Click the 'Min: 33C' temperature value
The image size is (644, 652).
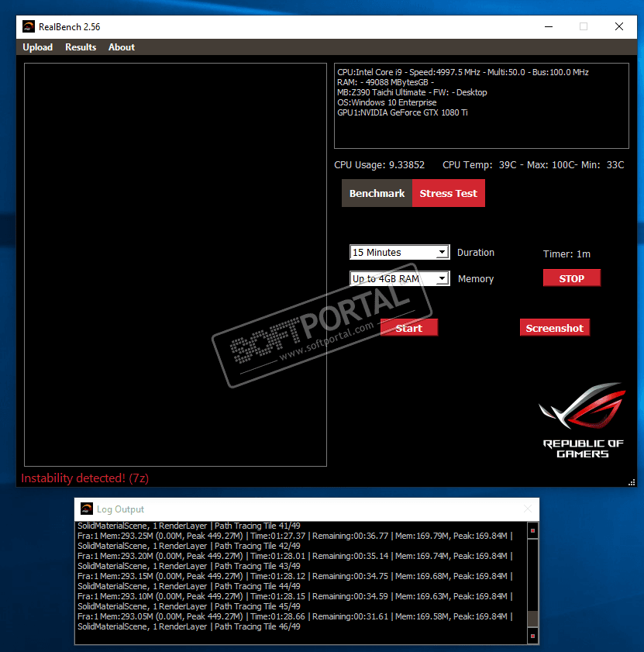point(602,165)
